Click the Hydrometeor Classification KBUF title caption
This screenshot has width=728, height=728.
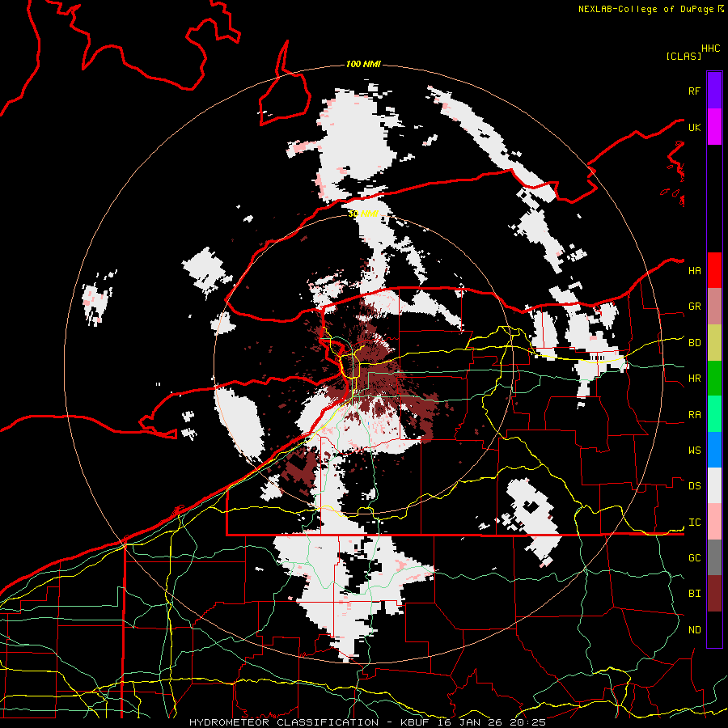coord(367,722)
